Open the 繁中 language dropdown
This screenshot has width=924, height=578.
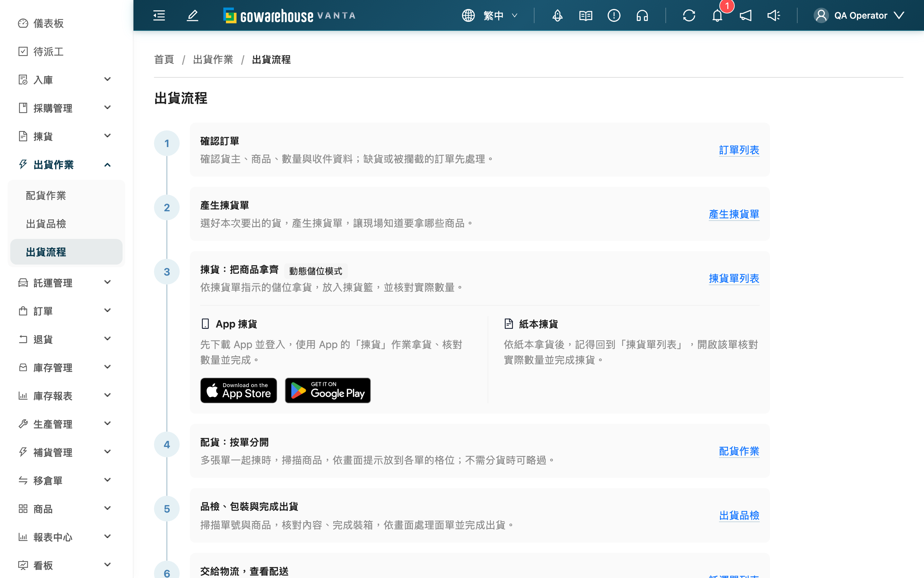pyautogui.click(x=501, y=16)
